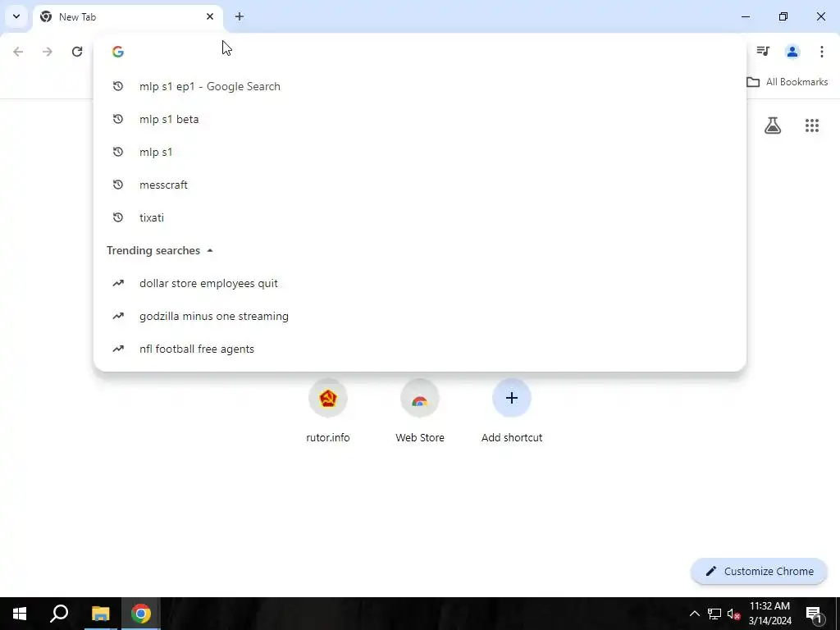Show hidden system tray icons

pos(694,614)
